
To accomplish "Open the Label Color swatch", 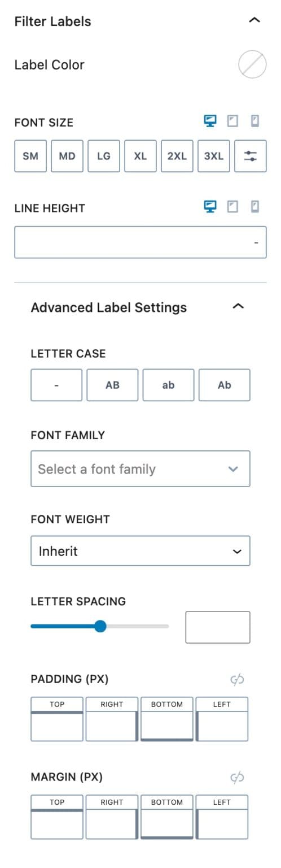I will click(x=252, y=65).
